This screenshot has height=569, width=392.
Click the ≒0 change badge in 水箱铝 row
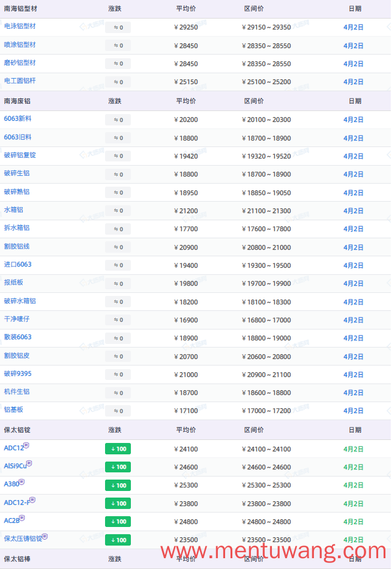118,211
